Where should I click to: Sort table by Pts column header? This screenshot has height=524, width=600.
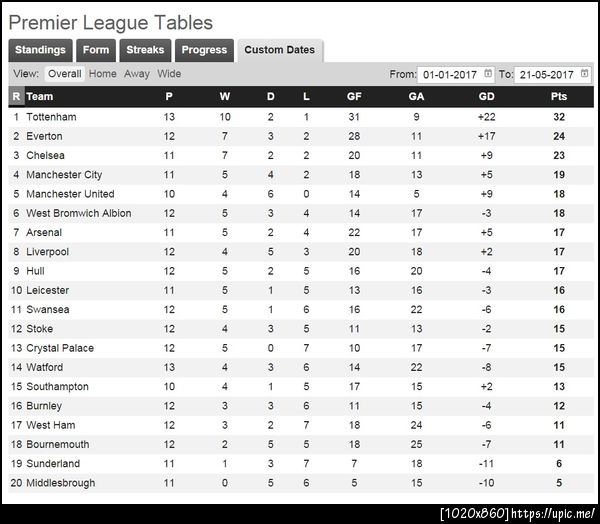point(559,97)
